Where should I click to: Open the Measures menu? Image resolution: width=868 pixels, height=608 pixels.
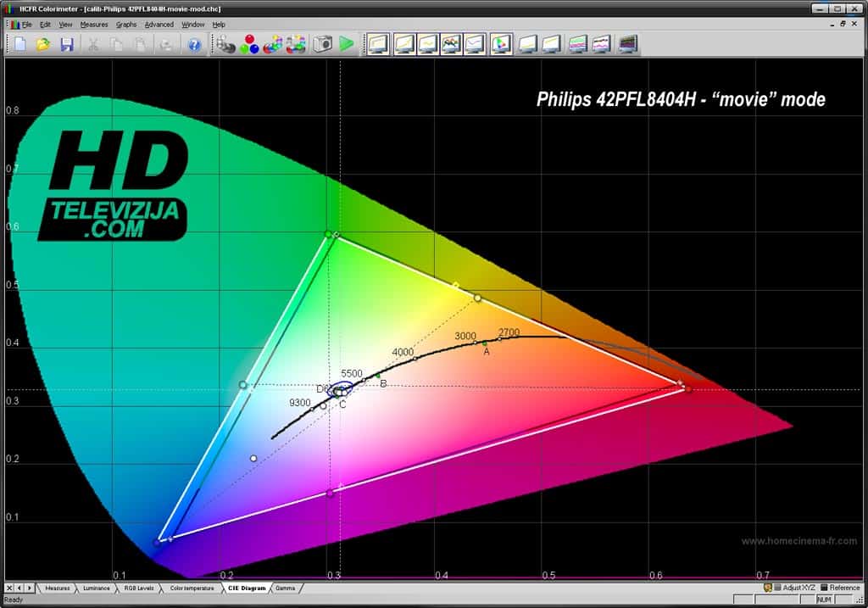click(x=93, y=25)
